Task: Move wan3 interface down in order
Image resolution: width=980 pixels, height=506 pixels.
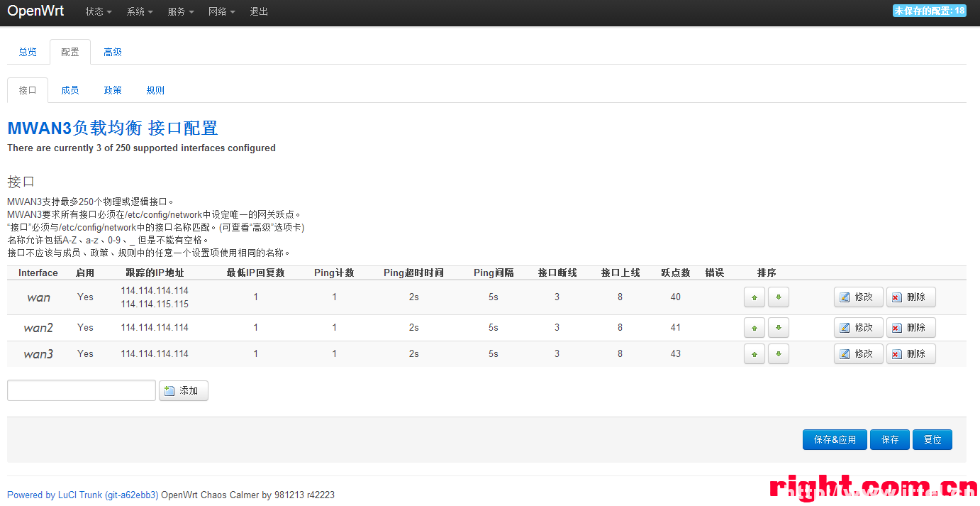Action: click(778, 353)
